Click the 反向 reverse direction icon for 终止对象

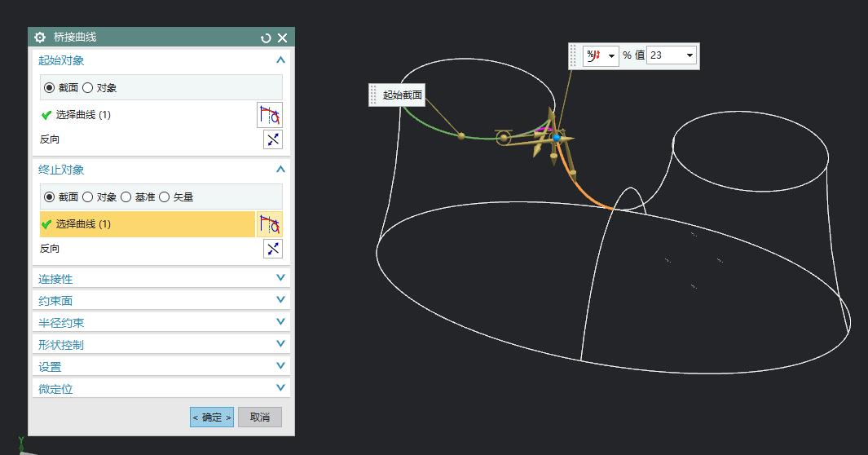tap(272, 249)
